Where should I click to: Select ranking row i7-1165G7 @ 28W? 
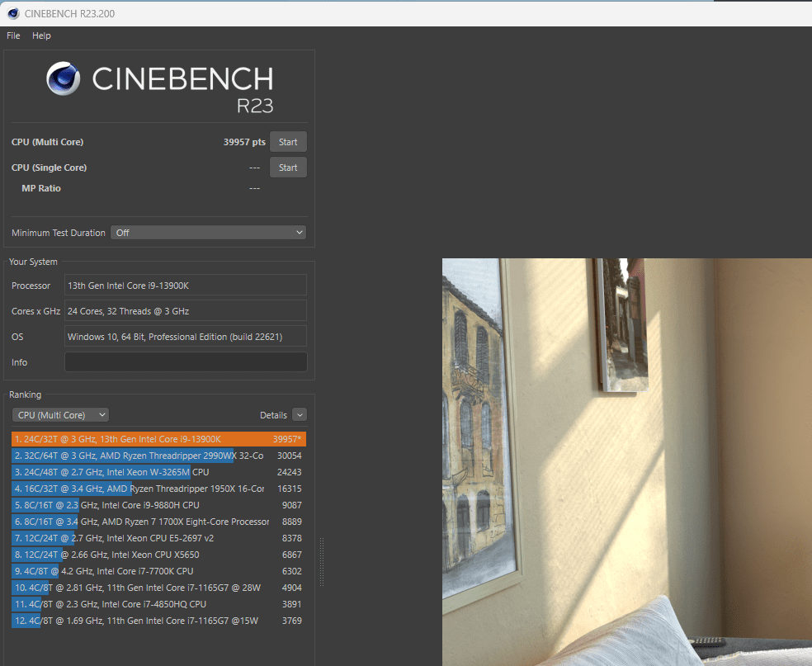pyautogui.click(x=158, y=588)
